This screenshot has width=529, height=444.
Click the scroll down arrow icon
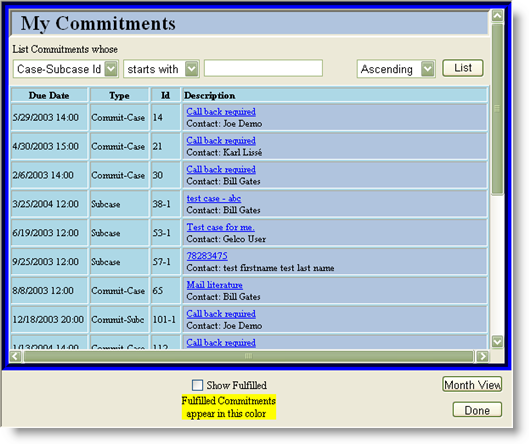tap(497, 341)
